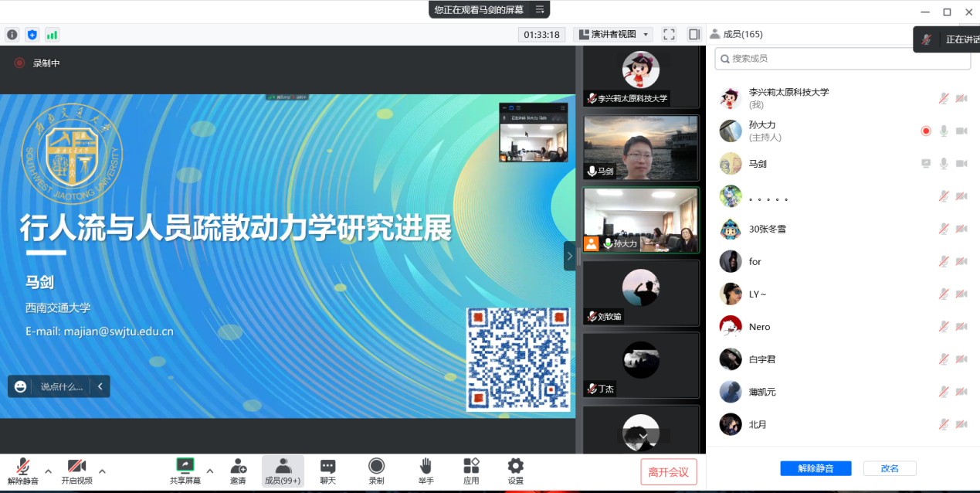Select member 孙大力 (主持人) in list
The width and height of the screenshot is (980, 493).
(x=843, y=131)
